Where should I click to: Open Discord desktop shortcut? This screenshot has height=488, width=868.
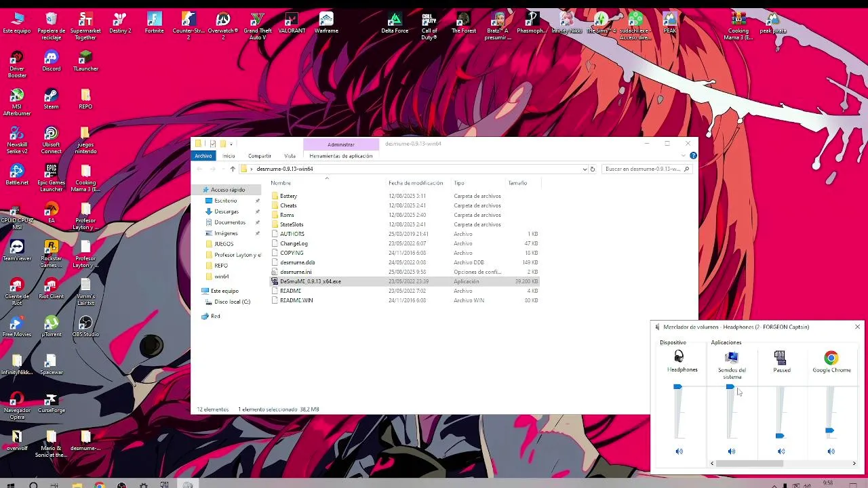pyautogui.click(x=51, y=61)
